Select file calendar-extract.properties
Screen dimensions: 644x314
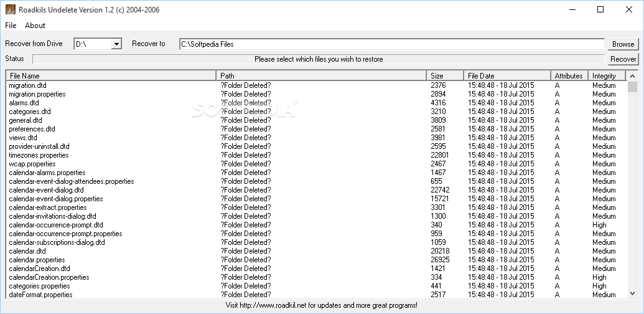[48, 207]
